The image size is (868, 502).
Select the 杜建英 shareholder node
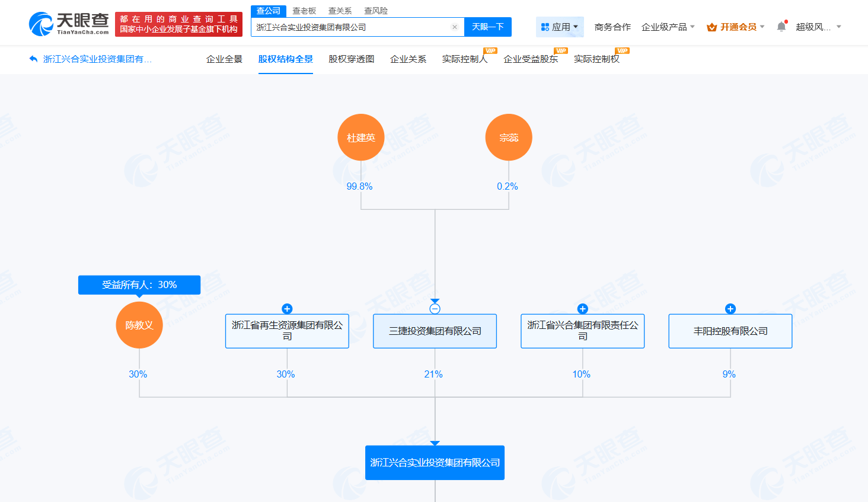coord(361,138)
